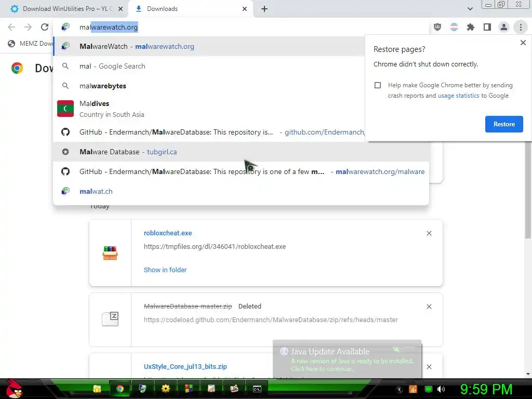Open the uBlock Origin shield extension

coord(437,27)
